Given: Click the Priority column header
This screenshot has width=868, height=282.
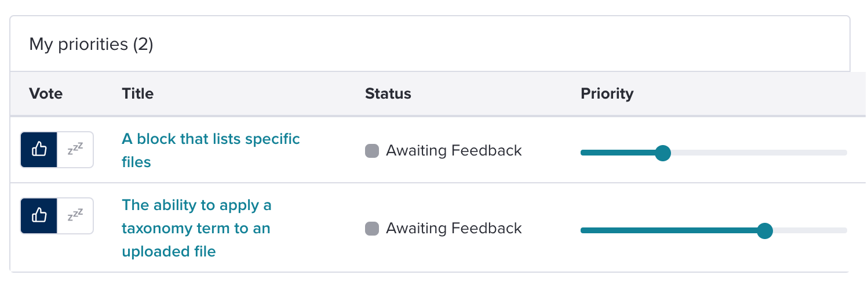Looking at the screenshot, I should click(607, 93).
